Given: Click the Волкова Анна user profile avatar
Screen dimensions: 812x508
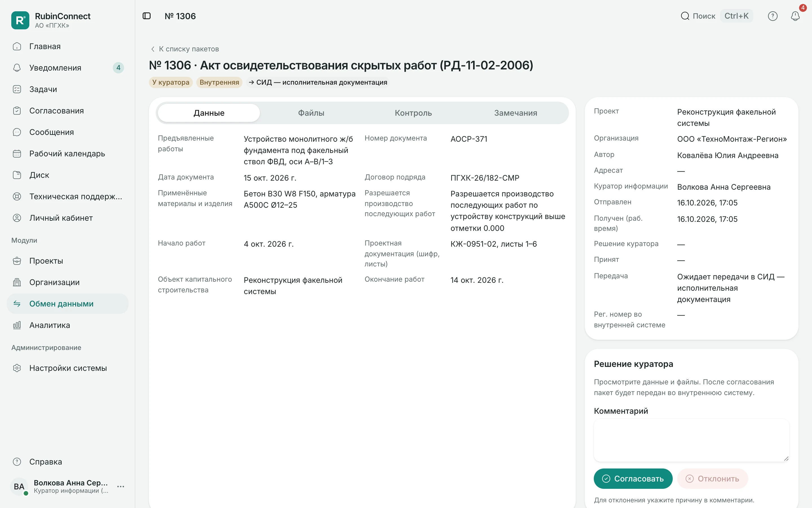Looking at the screenshot, I should click(19, 486).
